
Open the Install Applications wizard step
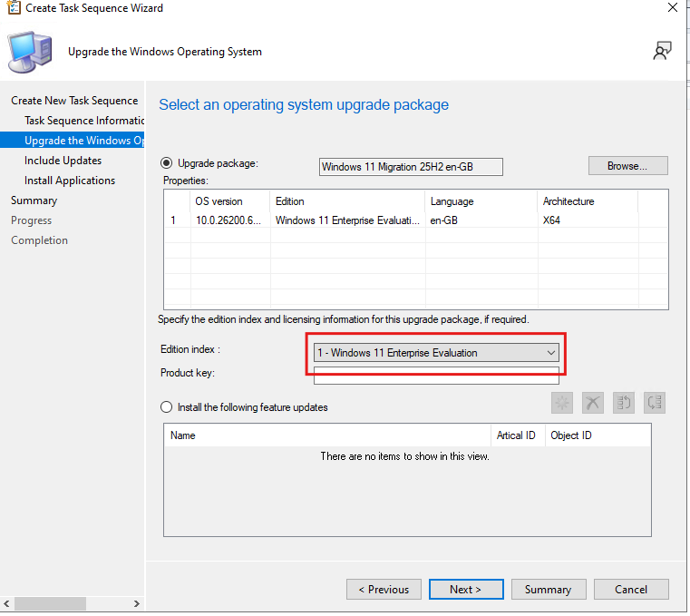click(70, 181)
